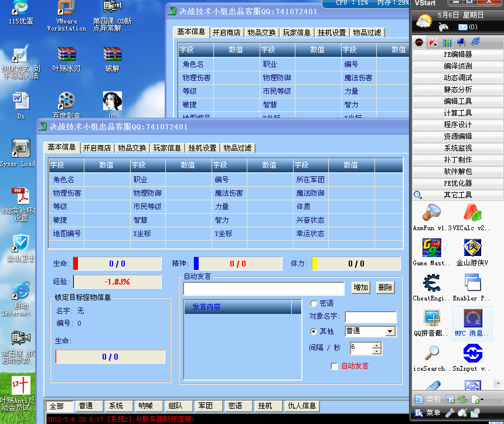The height and width of the screenshot is (424, 504).
Task: Expand 补丁制作 category in VStart
Action: [457, 160]
